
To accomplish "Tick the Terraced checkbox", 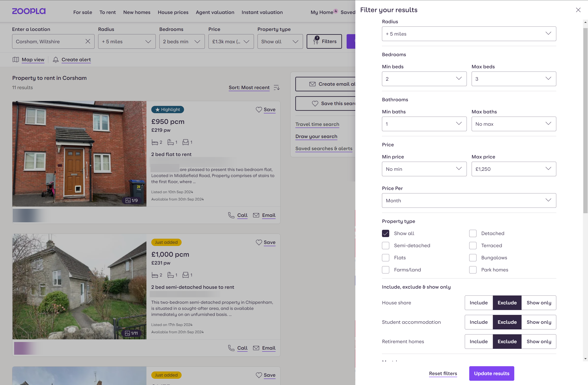I will pos(473,245).
